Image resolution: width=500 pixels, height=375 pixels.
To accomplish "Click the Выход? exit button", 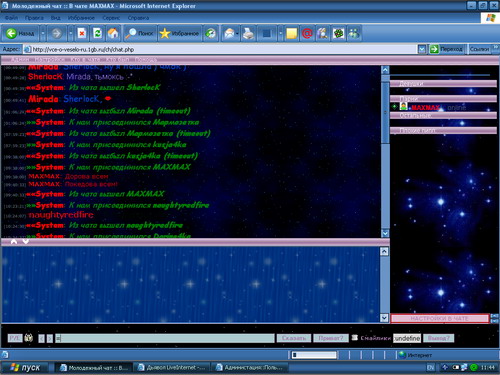I will point(438,338).
